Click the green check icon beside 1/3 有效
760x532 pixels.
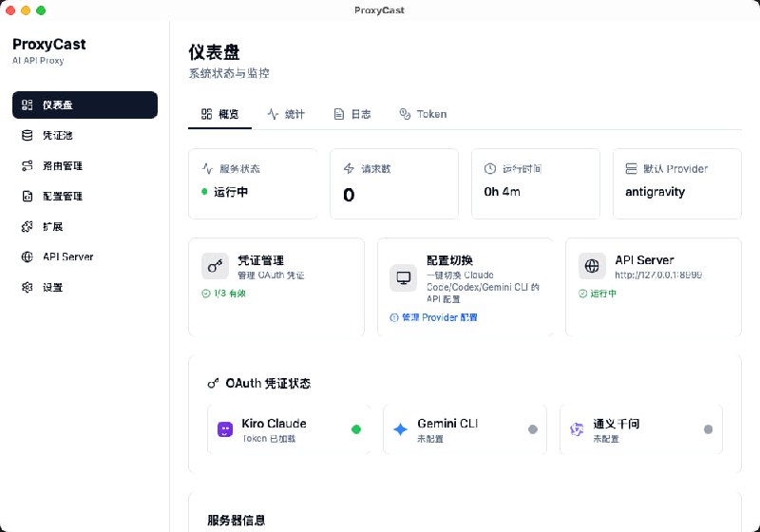tap(206, 294)
